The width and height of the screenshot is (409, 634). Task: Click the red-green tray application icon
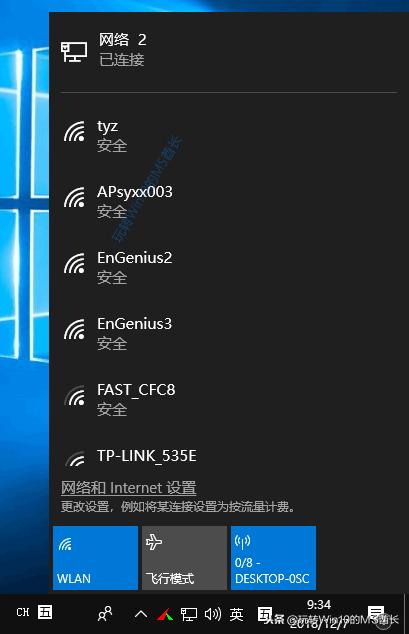tap(165, 615)
